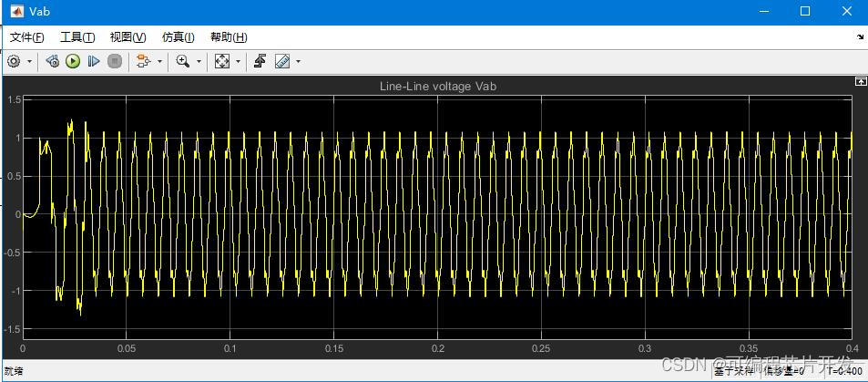
Task: Expand the gear settings dropdown arrow
Action: coord(29,62)
